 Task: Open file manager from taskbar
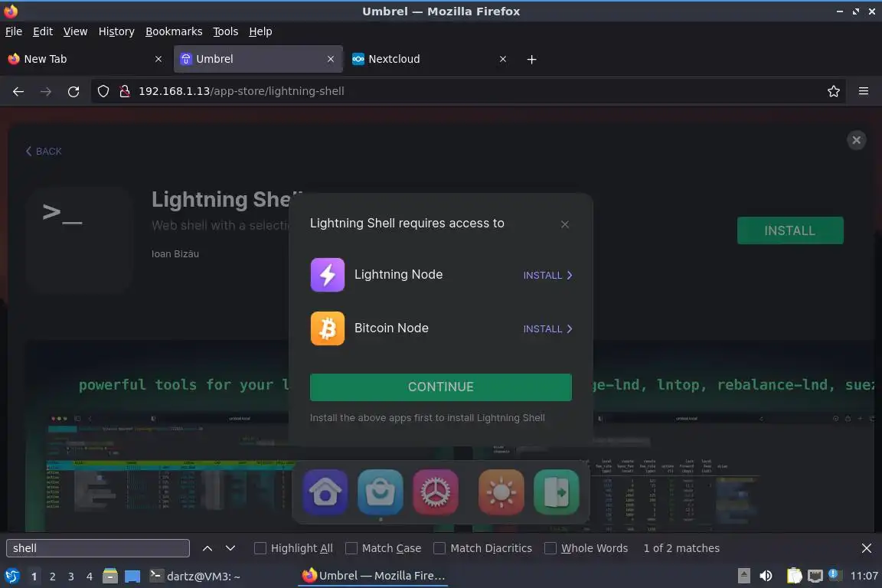[110, 577]
